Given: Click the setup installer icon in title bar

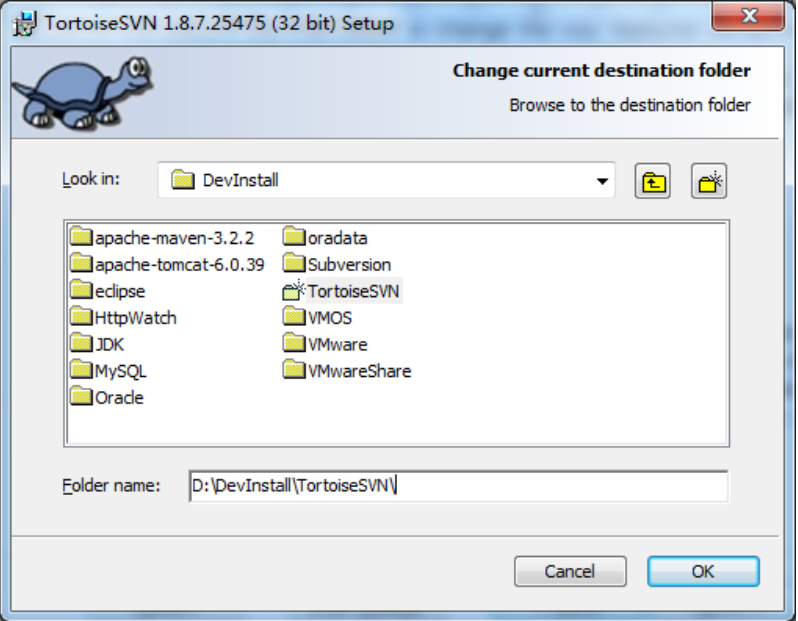Looking at the screenshot, I should pos(24,23).
